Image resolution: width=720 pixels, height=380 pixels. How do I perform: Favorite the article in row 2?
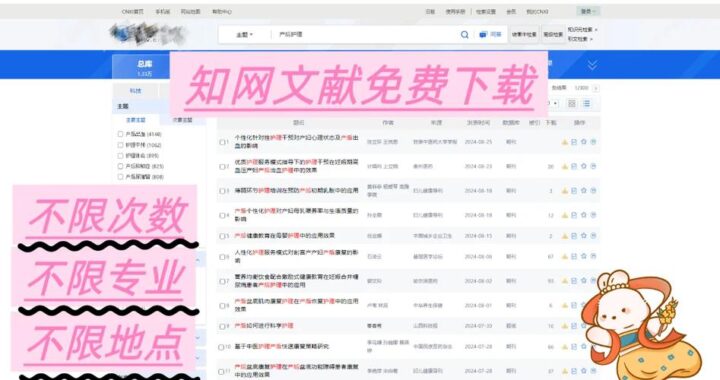click(584, 166)
